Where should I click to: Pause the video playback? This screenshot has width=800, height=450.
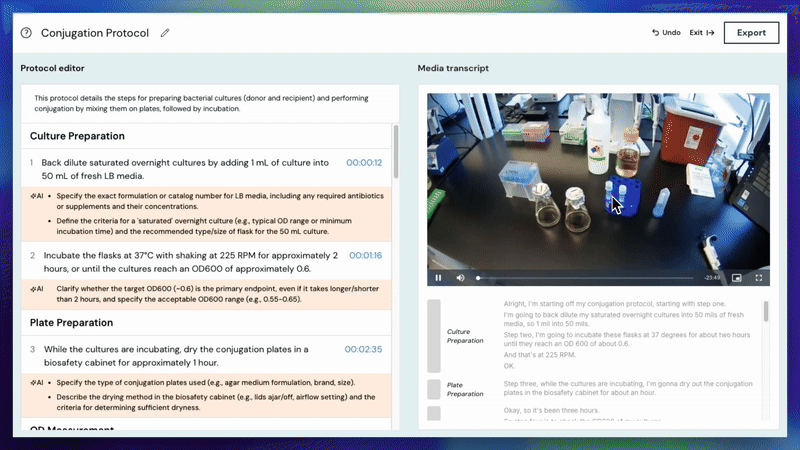tap(438, 278)
